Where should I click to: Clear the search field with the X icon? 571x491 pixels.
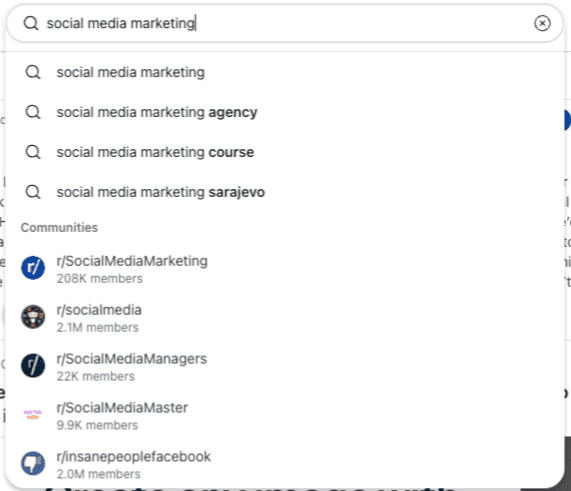[x=542, y=23]
